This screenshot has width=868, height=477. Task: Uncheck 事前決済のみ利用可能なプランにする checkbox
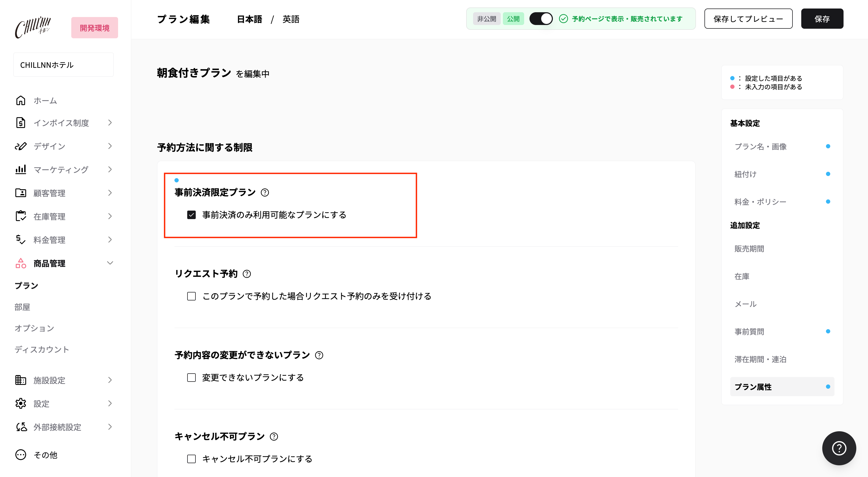[x=191, y=215]
